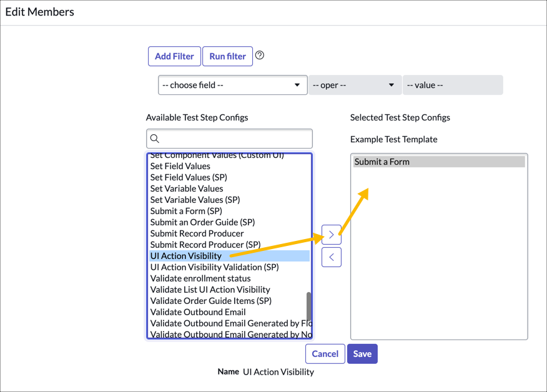Select Submit Record Producer (SP) entry
Viewport: 547px width, 392px height.
(205, 245)
